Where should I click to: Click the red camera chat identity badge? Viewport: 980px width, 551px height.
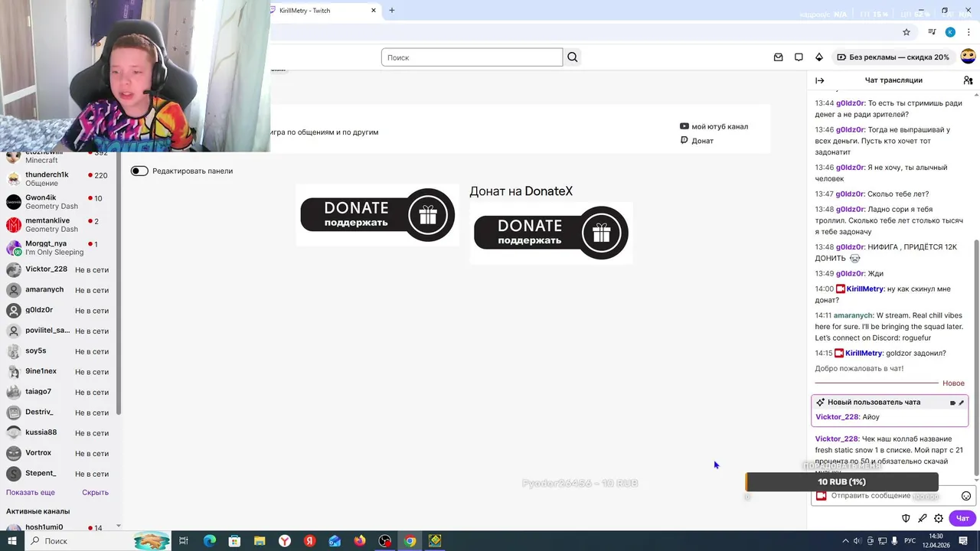822,496
